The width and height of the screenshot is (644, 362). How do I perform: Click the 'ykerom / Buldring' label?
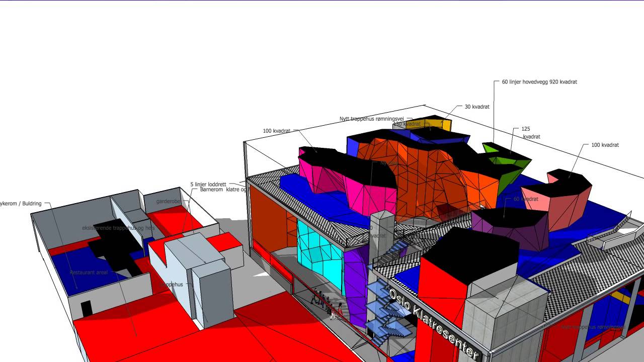click(21, 204)
